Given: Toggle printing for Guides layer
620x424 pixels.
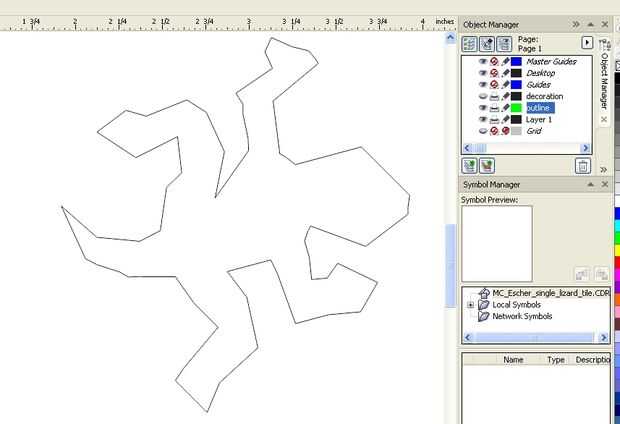Looking at the screenshot, I should (x=494, y=85).
